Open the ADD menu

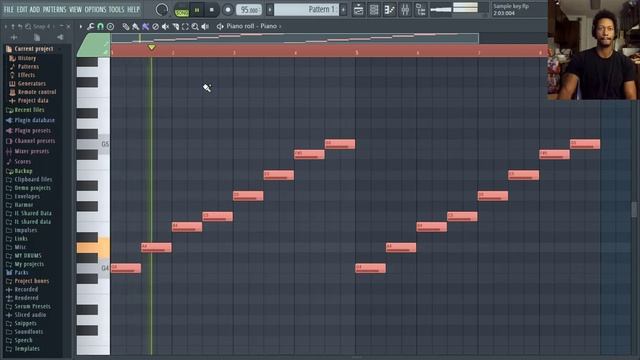(35, 9)
